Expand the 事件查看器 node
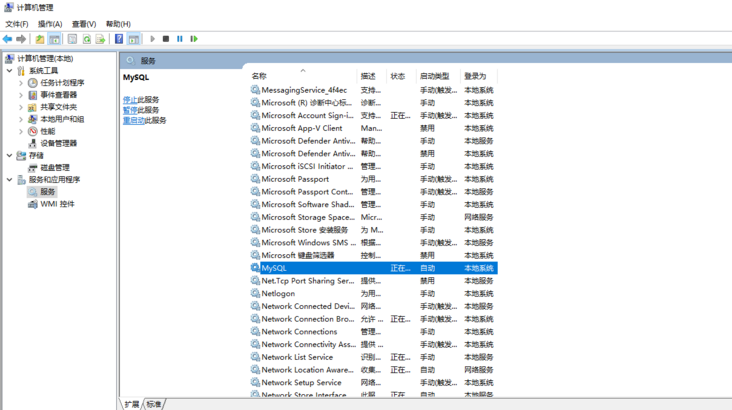This screenshot has height=410, width=732. coord(21,95)
